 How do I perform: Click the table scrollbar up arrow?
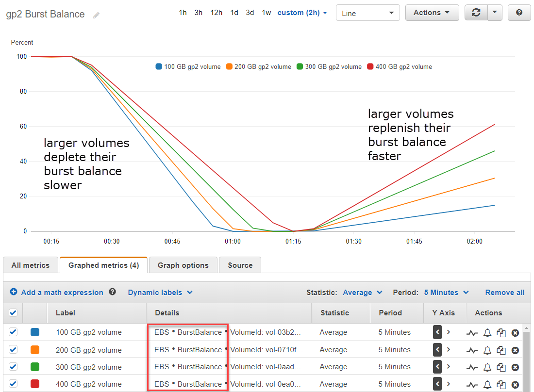pos(527,328)
